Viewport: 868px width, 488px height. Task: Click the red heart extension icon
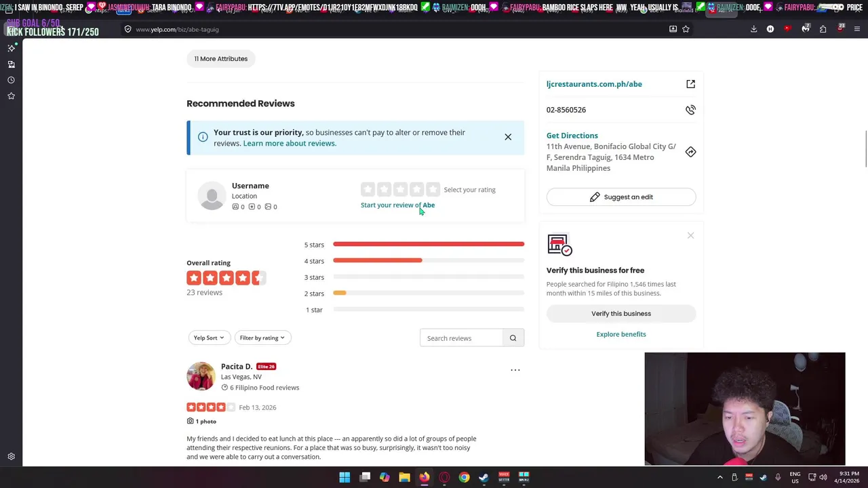787,29
